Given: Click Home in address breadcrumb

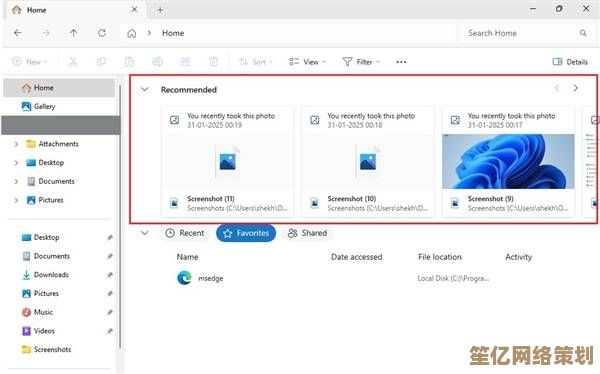Looking at the screenshot, I should pos(173,33).
